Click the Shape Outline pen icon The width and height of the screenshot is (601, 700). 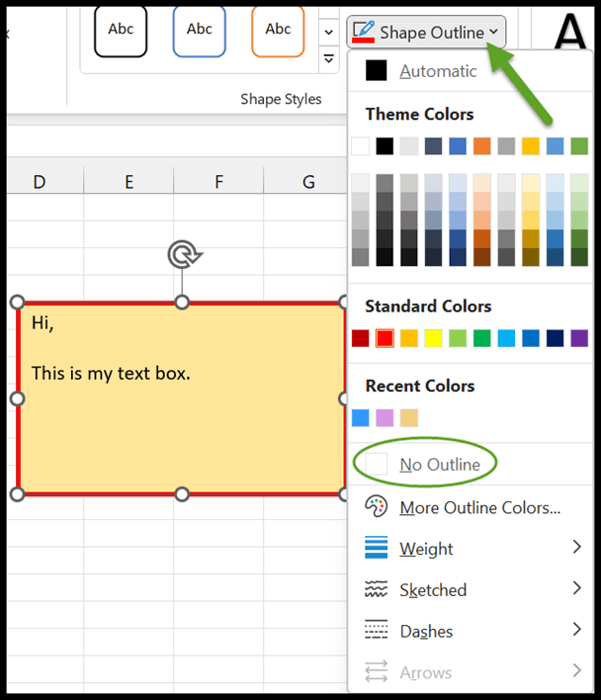pyautogui.click(x=363, y=32)
